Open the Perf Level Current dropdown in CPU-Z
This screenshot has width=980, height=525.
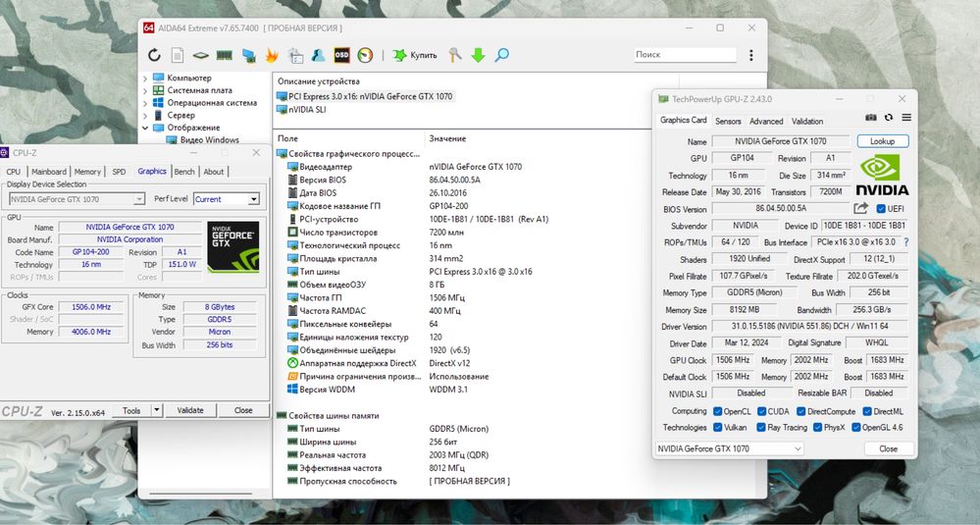tap(253, 199)
